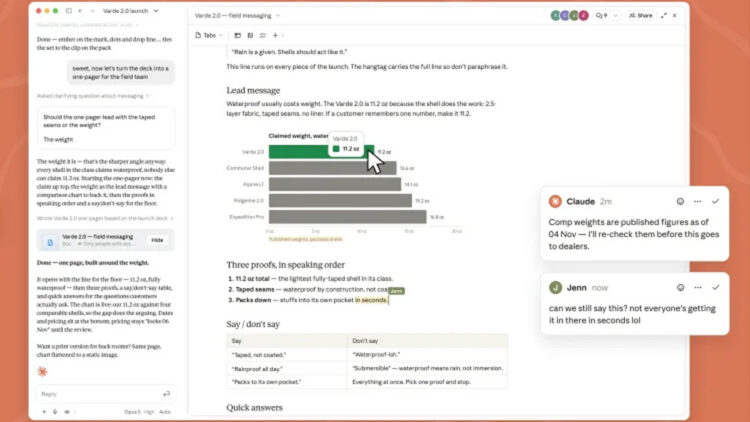Open the Auto mode selector
This screenshot has height=422, width=750.
click(x=165, y=411)
